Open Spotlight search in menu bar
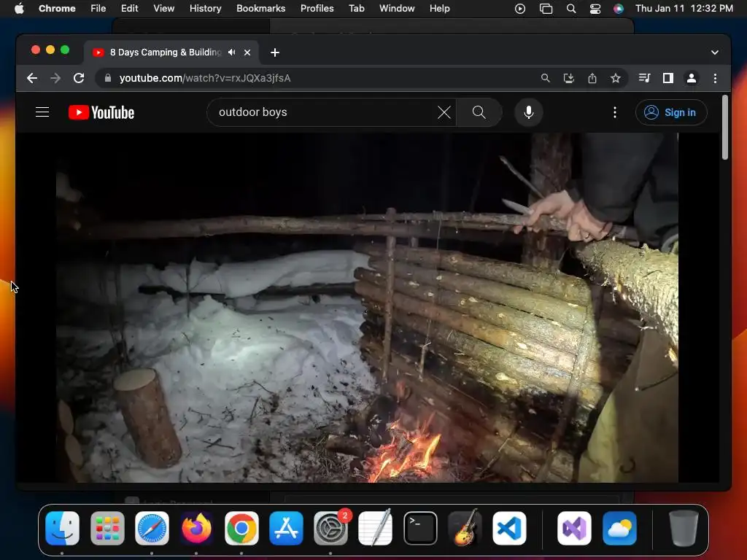The width and height of the screenshot is (747, 560). 570,9
